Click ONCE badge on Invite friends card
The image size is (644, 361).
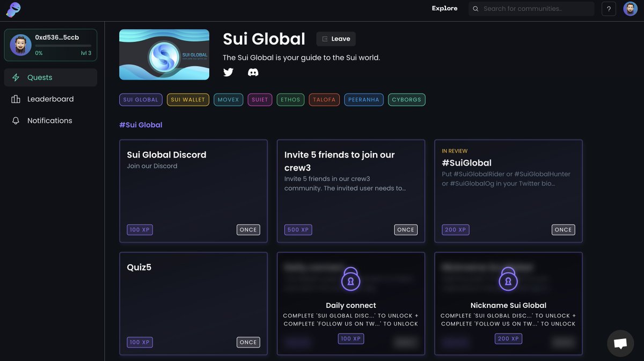point(406,230)
